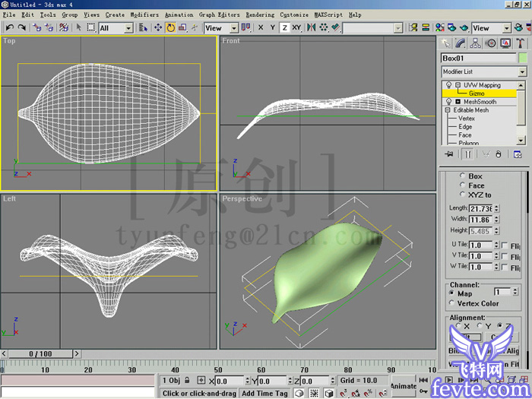Toggle Show End Result icon
The width and height of the screenshot is (532, 399).
click(x=467, y=154)
